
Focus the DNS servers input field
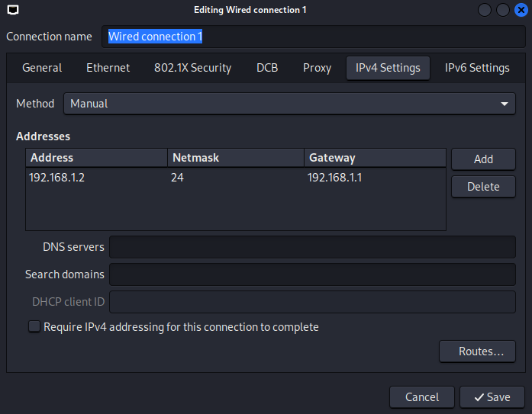(x=312, y=247)
